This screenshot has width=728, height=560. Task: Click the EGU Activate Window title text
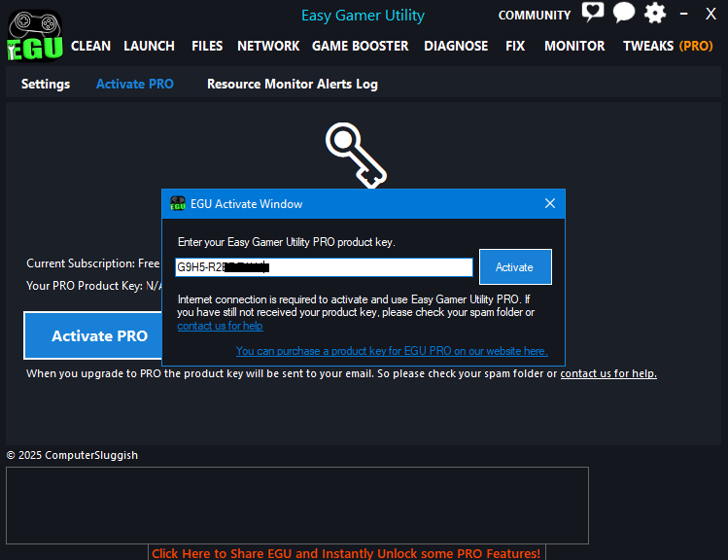(x=247, y=204)
